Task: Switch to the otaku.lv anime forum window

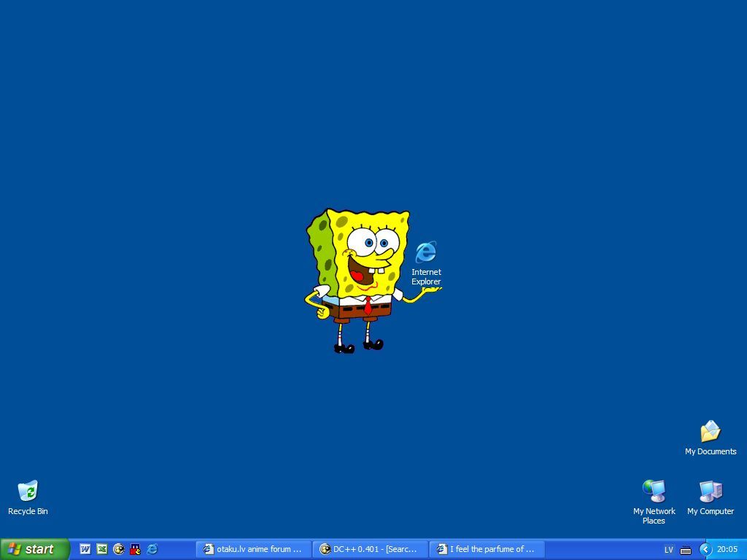Action: tap(253, 549)
